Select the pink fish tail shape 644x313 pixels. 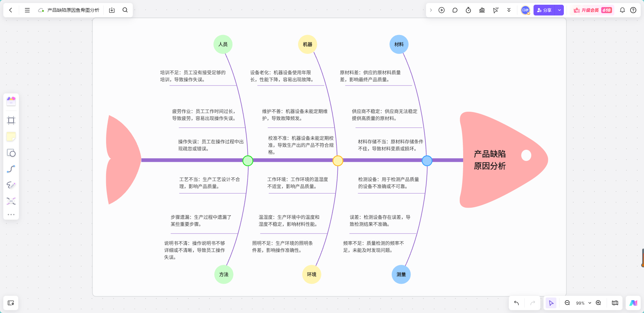123,160
